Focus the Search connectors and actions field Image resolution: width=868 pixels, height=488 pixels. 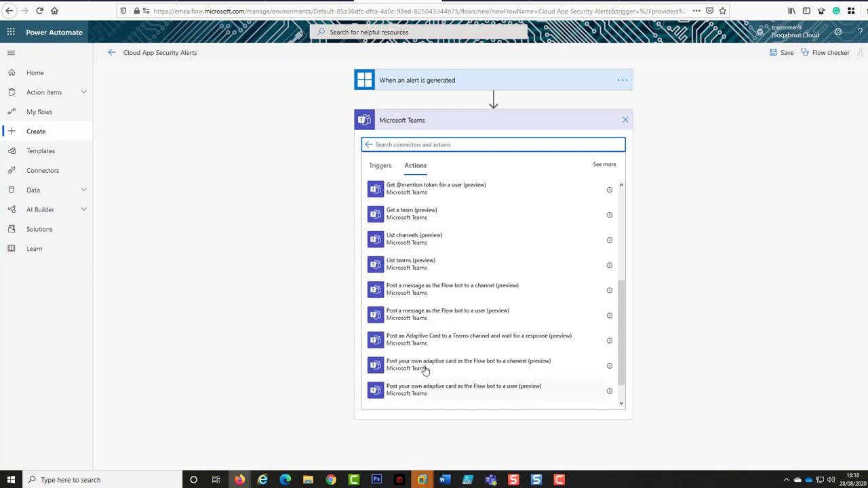point(493,144)
